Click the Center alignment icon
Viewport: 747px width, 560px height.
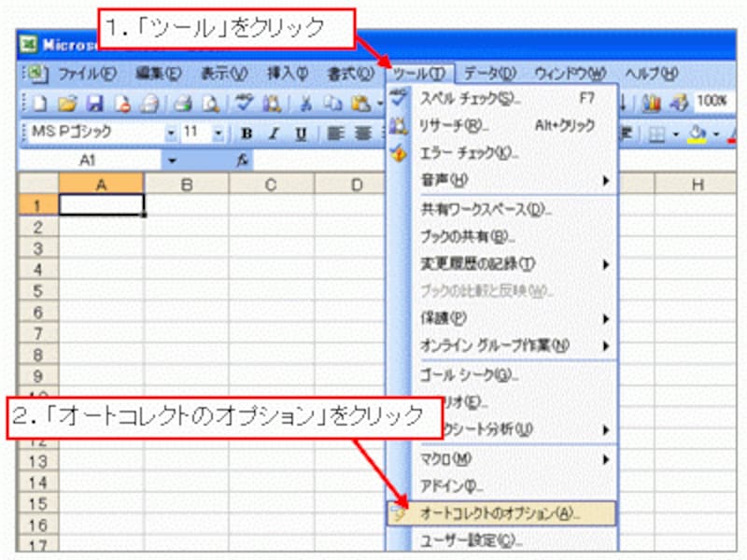363,133
